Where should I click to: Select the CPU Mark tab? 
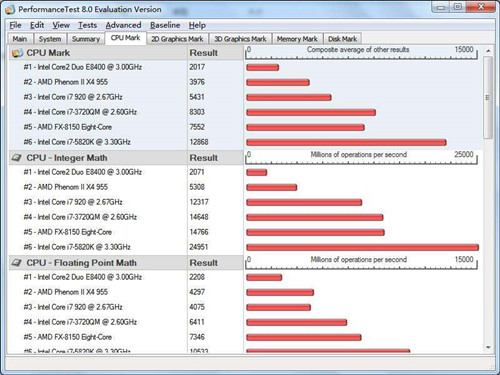(x=125, y=38)
